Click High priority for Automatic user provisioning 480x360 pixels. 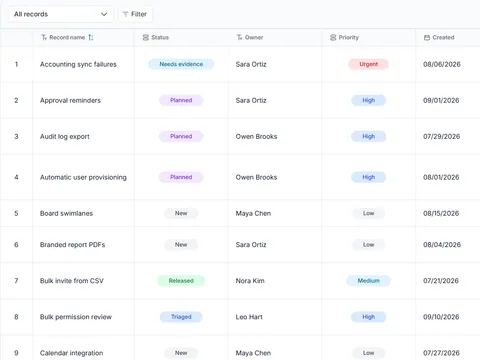369,177
